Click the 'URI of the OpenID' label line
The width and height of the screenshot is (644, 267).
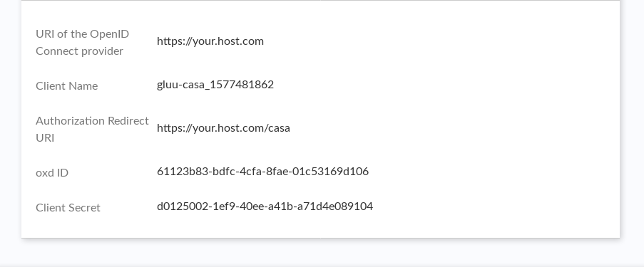pos(83,34)
